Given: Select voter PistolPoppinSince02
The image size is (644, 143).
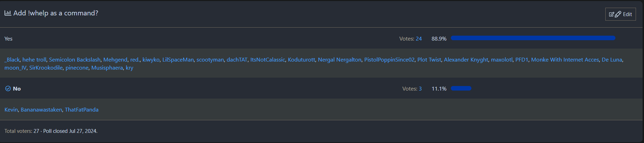Looking at the screenshot, I should click(x=389, y=60).
